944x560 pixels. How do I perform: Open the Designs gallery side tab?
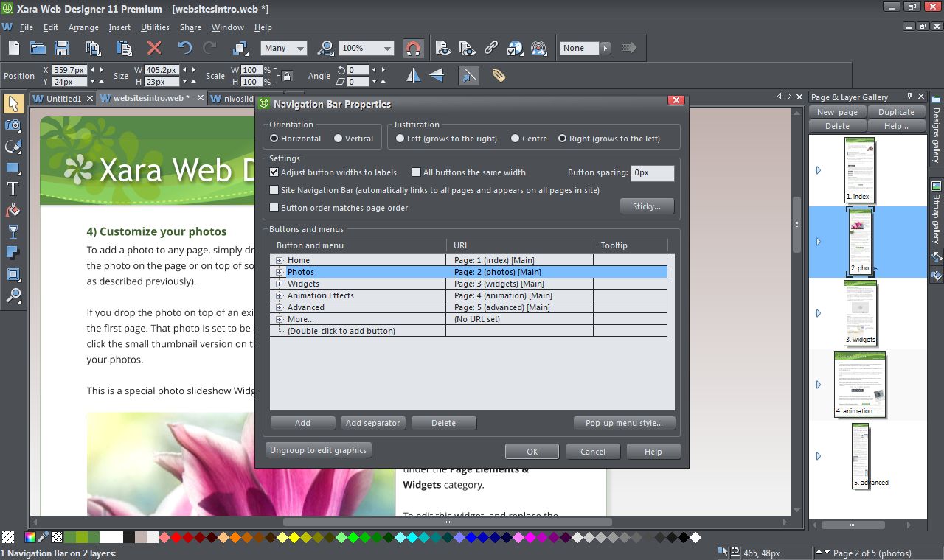pyautogui.click(x=936, y=128)
